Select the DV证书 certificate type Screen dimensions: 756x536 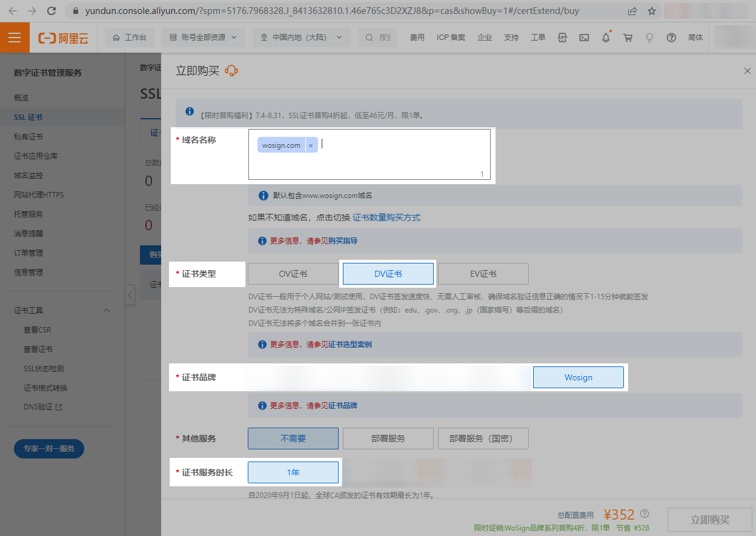[388, 273]
